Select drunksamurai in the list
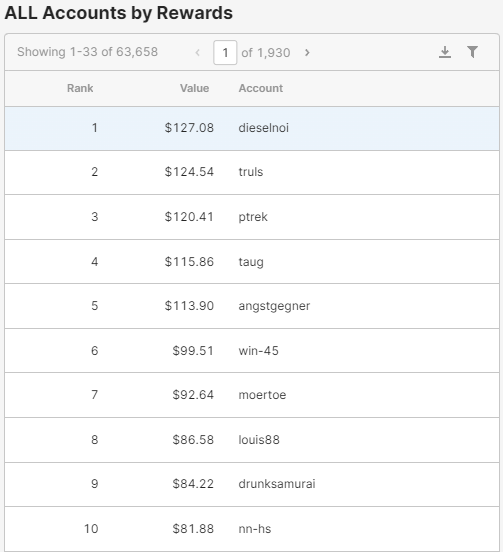Viewport: 503px width, 552px height. (277, 484)
